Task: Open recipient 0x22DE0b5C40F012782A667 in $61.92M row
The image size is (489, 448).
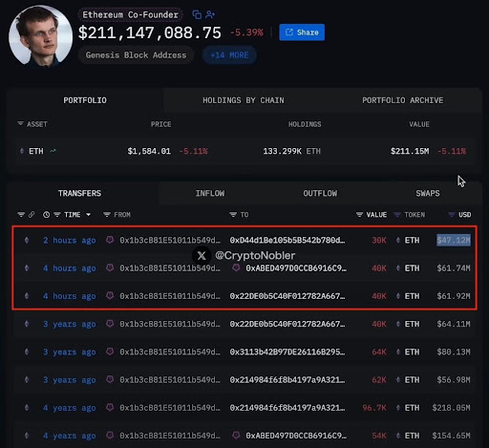Action: (x=287, y=296)
